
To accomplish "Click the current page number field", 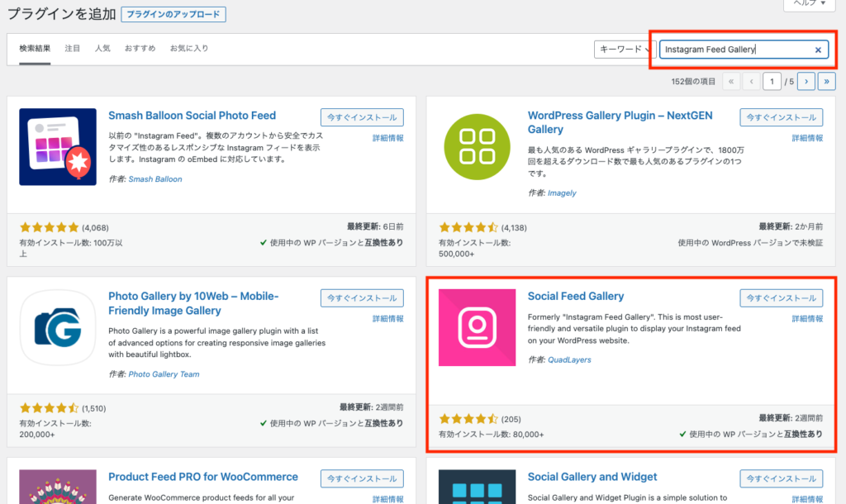I will pyautogui.click(x=772, y=81).
